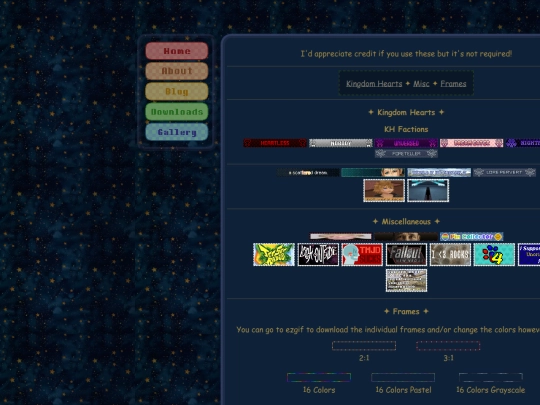Click the rainbow Pin Collector blinkie
The image size is (540, 405).
[x=471, y=237]
